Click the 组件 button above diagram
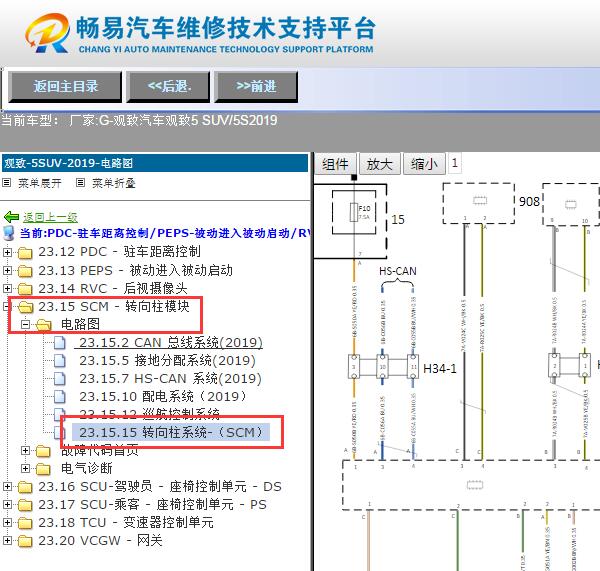Screen dimensions: 600x571 (335, 165)
